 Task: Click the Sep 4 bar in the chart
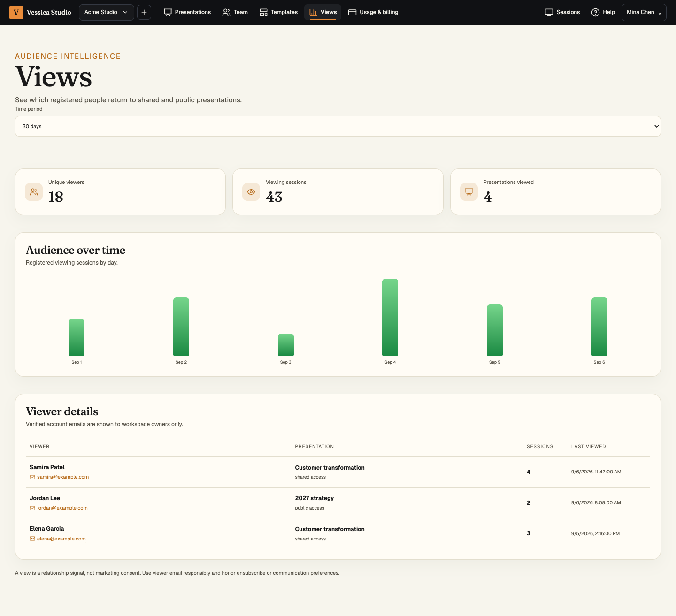click(390, 317)
